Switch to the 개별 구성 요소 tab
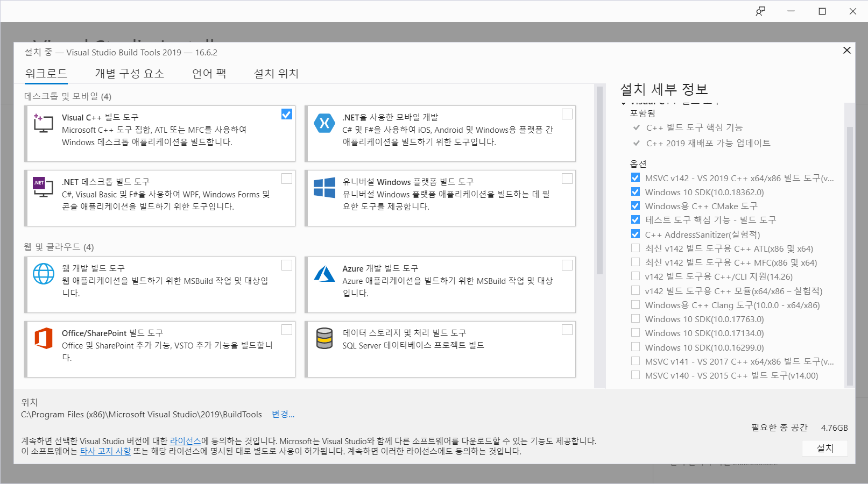This screenshot has height=484, width=868. (x=130, y=74)
